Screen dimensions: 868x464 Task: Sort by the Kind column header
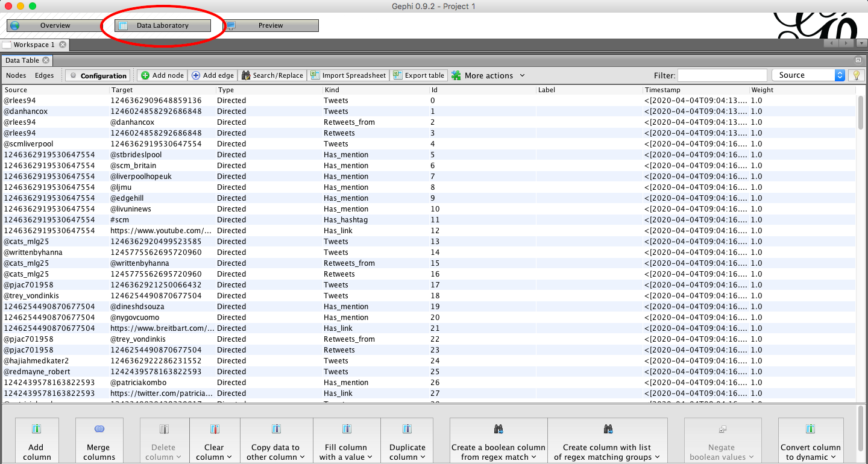pyautogui.click(x=376, y=90)
